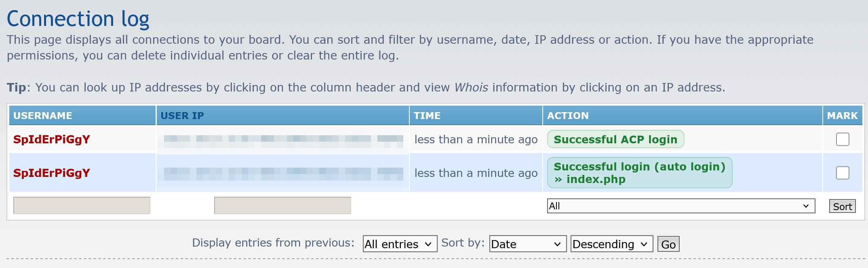Open the action filter dropdown showing All
Screen dimensions: 868x268
[x=680, y=206]
